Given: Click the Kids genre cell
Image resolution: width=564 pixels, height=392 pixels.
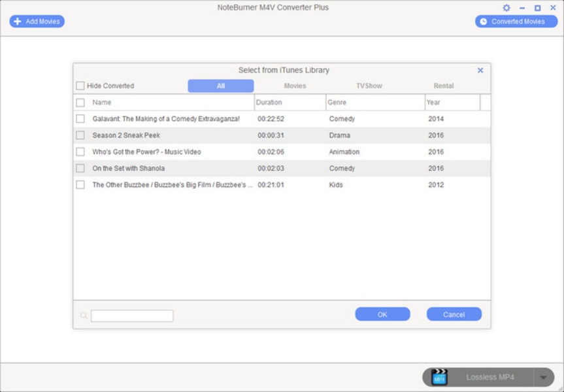Looking at the screenshot, I should 336,185.
